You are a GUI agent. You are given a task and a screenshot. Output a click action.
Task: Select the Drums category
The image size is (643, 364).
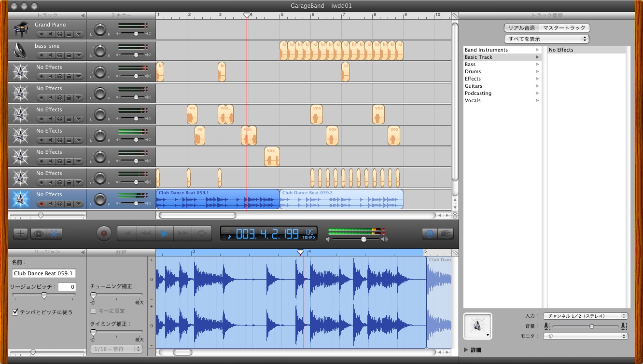click(502, 71)
